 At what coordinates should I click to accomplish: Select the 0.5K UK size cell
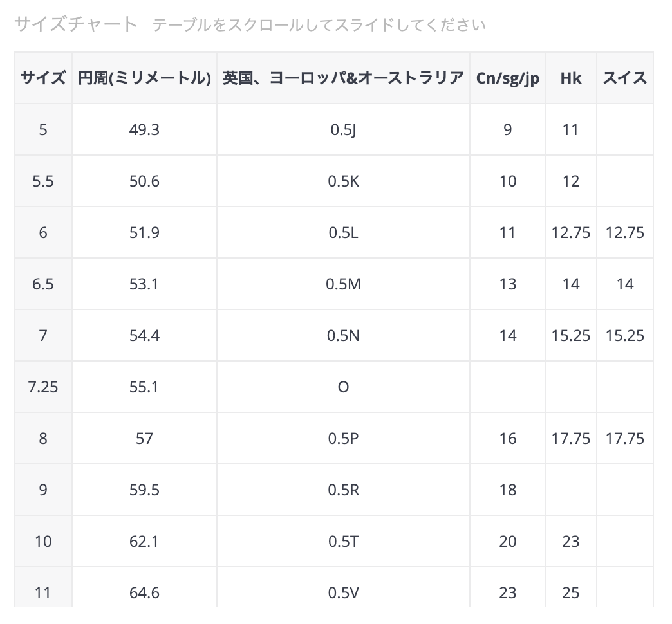343,181
